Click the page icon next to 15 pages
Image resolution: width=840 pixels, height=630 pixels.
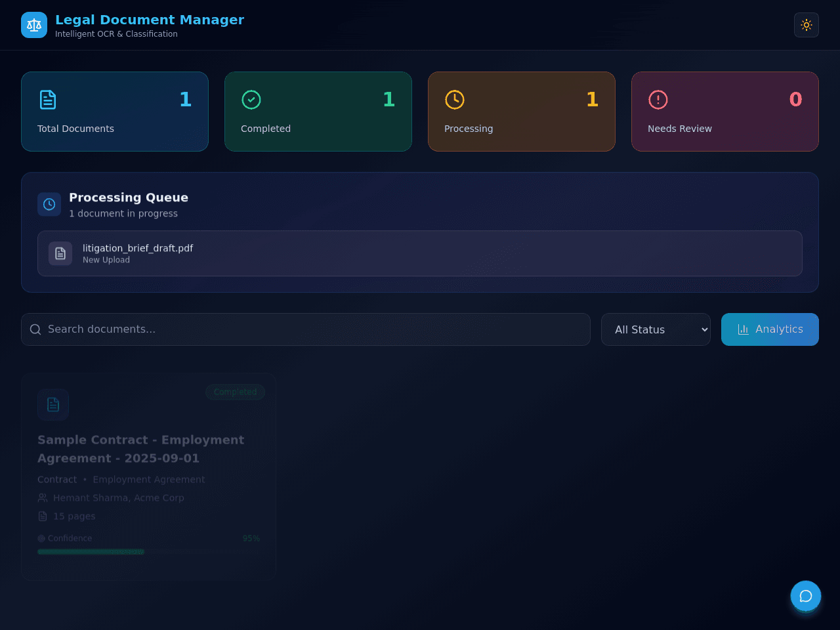coord(43,516)
